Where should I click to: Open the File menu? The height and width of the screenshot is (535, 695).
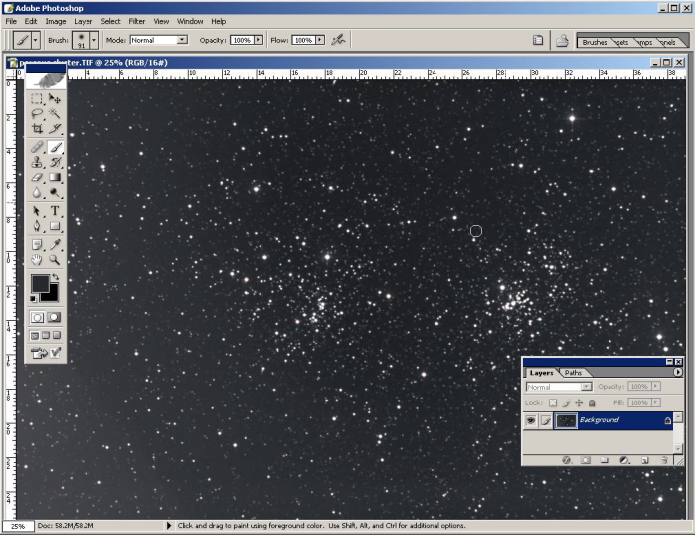[11, 21]
